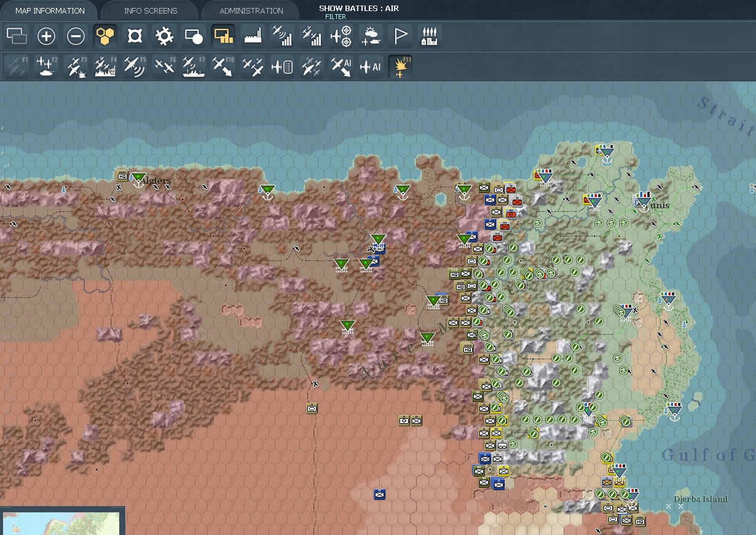The image size is (756, 535).
Task: Toggle the highlighted unit counters display
Action: [x=222, y=36]
